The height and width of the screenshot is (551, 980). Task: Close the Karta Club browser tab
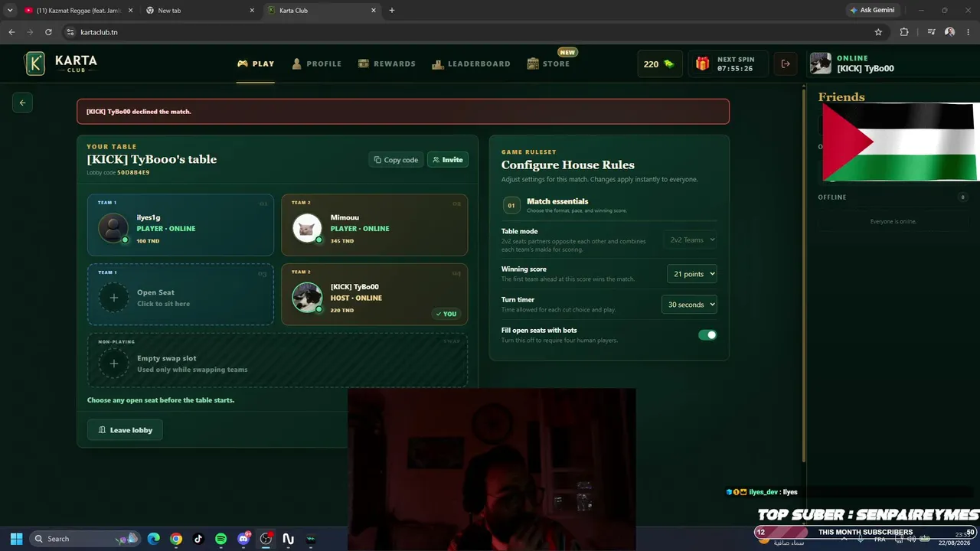[x=374, y=11]
